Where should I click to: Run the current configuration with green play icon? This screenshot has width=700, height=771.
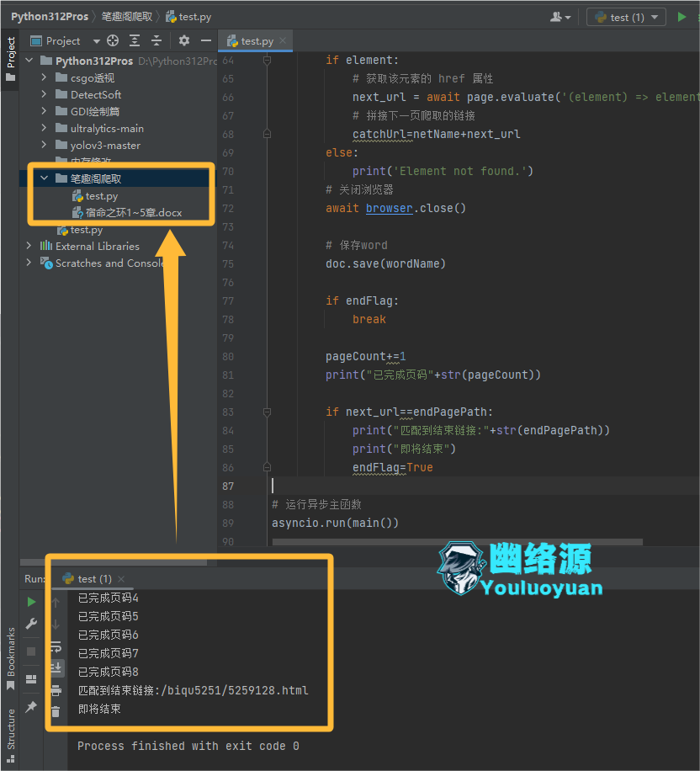(681, 16)
